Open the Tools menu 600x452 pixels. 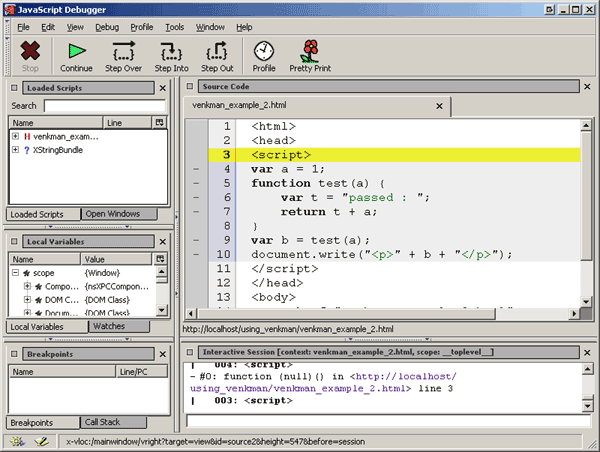click(174, 27)
